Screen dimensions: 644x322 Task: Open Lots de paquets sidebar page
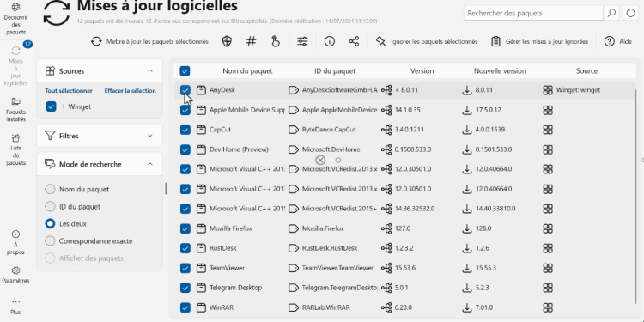[16, 149]
